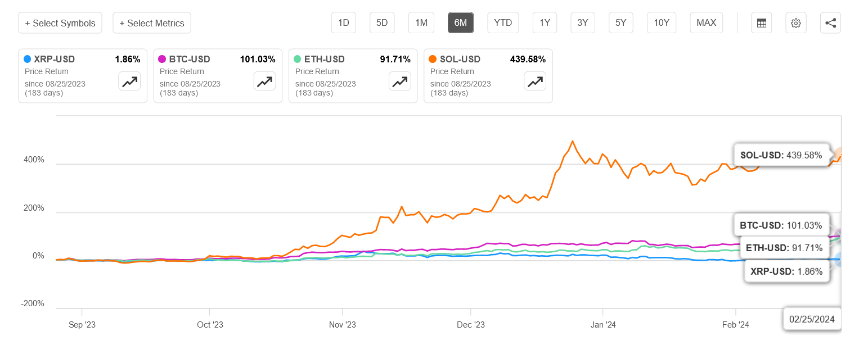Viewport: 868px width, 354px height.
Task: Open the Select Metrics dropdown
Action: 151,22
